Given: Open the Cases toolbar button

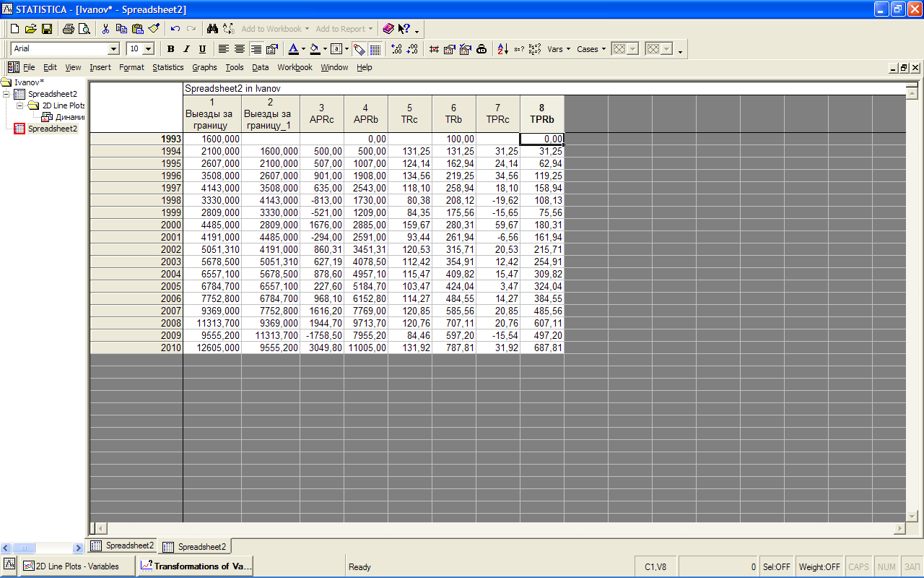Looking at the screenshot, I should (591, 49).
